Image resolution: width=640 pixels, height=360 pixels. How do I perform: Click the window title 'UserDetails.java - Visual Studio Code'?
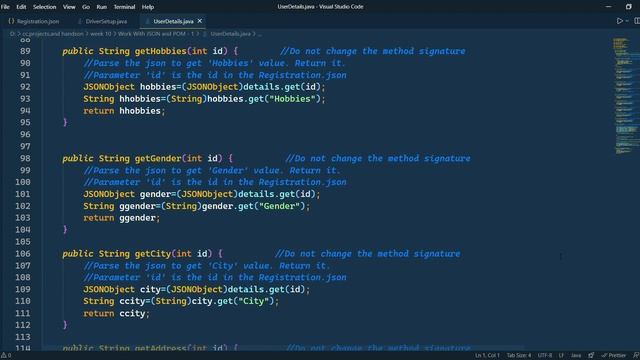point(320,7)
